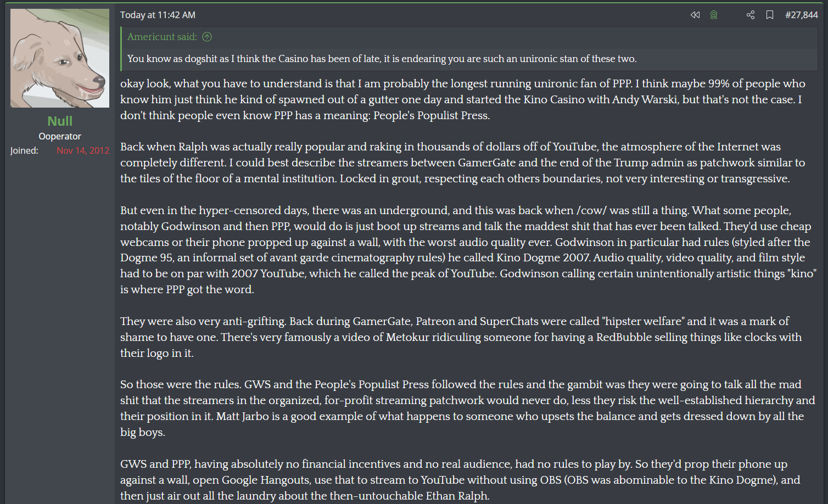Click the green award ribbon icon

[714, 15]
